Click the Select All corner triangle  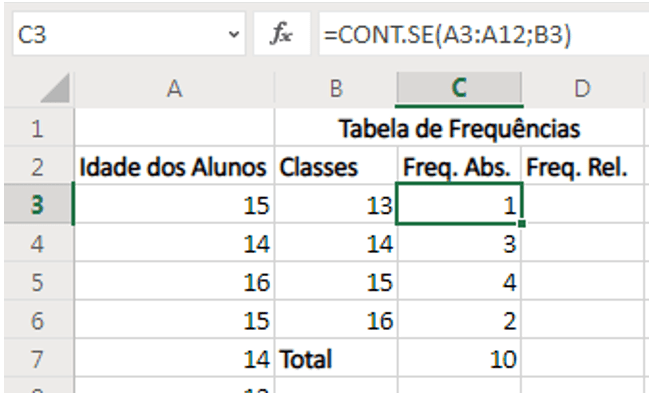point(56,91)
